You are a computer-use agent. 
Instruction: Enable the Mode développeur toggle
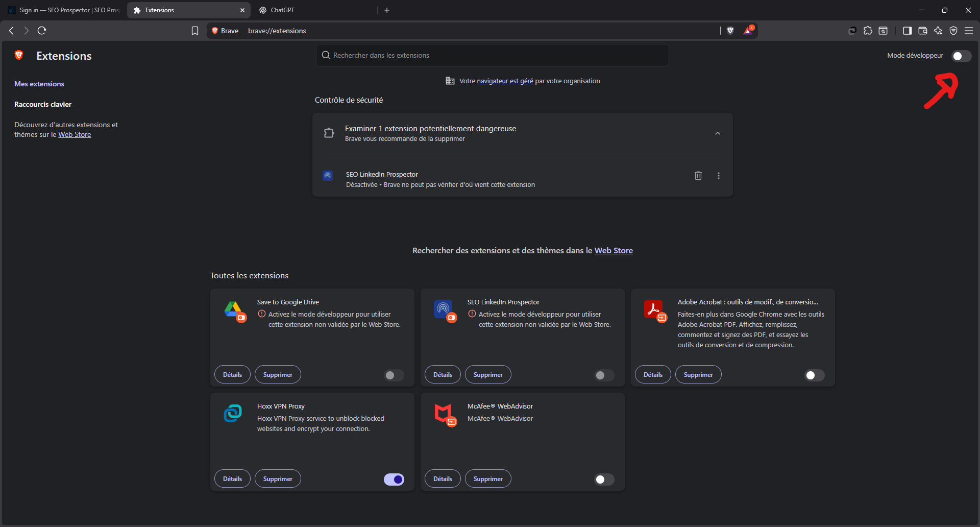pyautogui.click(x=961, y=56)
